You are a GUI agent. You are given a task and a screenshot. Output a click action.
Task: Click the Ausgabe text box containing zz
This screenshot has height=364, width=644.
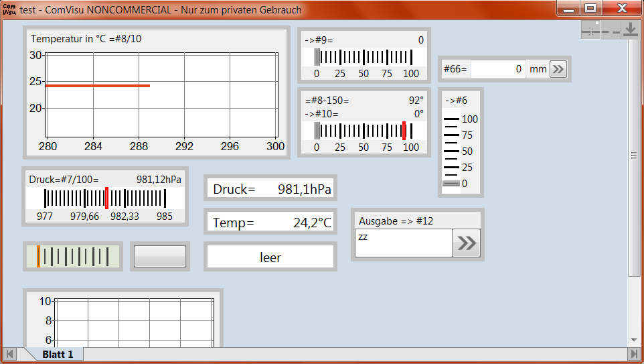pos(404,243)
